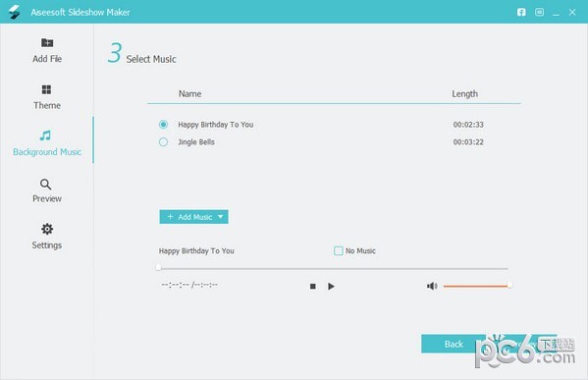Click the Name column header

(189, 94)
